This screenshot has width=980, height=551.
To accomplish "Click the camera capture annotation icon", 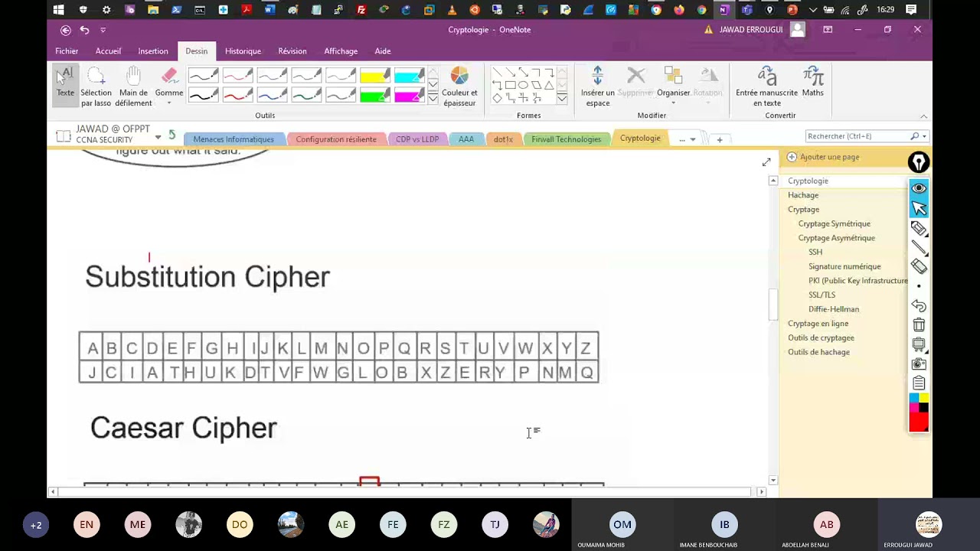I will [919, 364].
